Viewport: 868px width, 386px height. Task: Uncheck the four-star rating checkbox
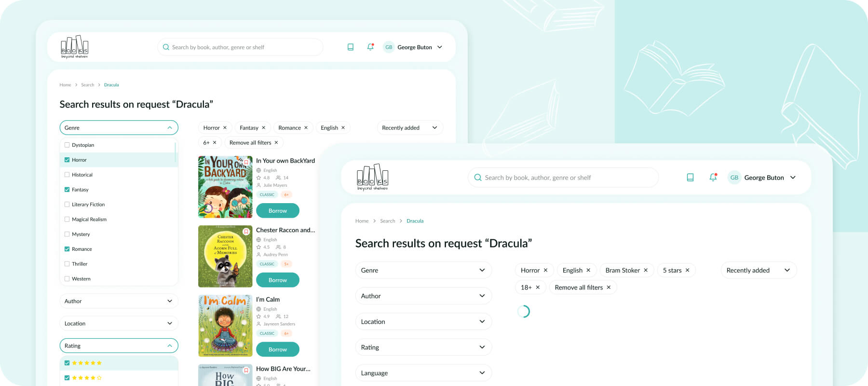[67, 378]
